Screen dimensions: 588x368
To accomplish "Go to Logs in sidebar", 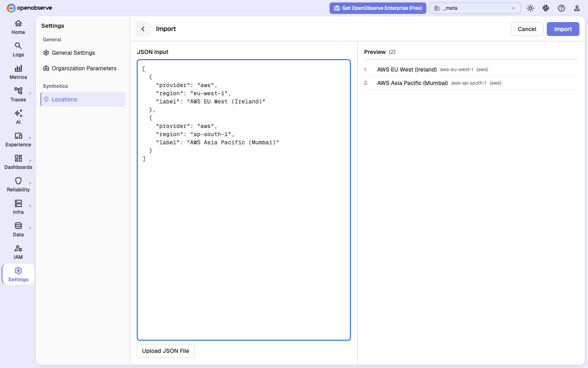I will 18,50.
